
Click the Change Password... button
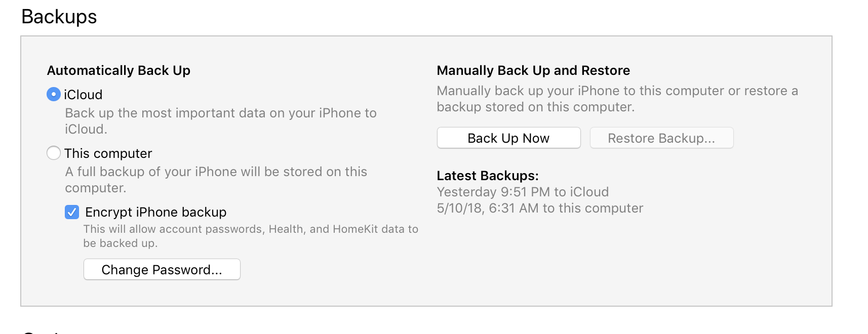pyautogui.click(x=162, y=270)
